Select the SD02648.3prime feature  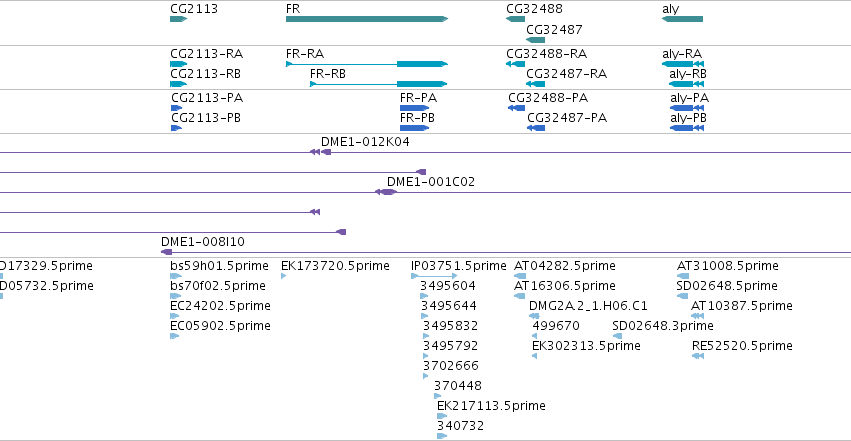pos(617,336)
